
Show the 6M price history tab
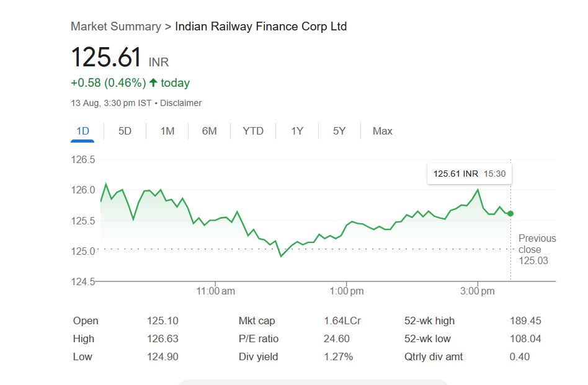209,131
